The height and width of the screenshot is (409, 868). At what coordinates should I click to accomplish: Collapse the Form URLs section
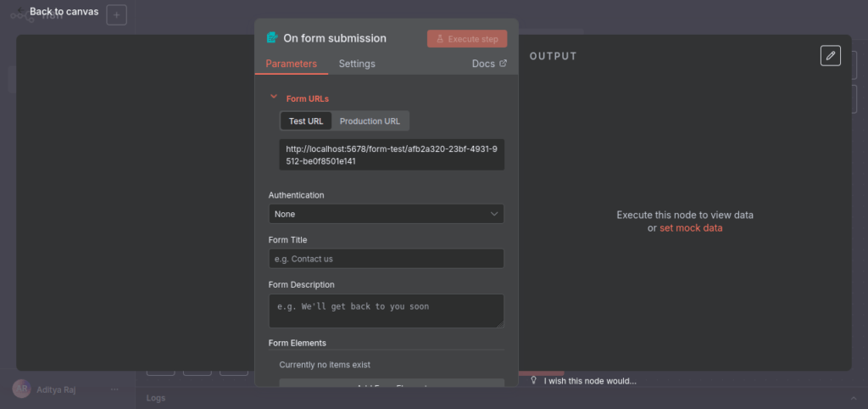(274, 98)
